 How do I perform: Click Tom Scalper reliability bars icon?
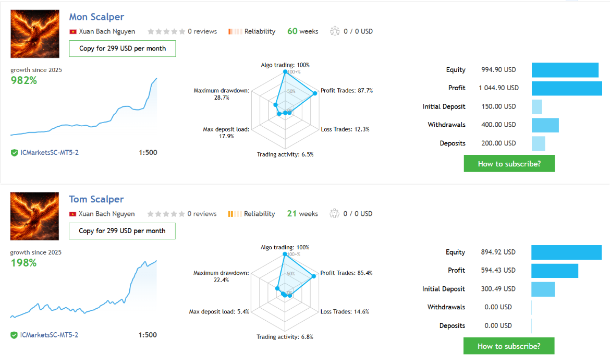click(x=235, y=214)
